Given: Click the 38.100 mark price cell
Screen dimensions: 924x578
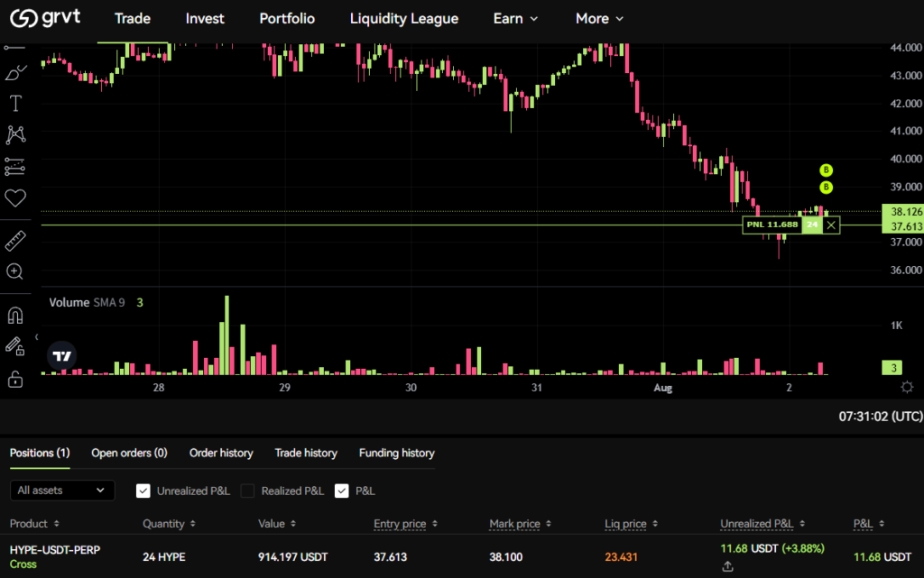Looking at the screenshot, I should coord(505,557).
